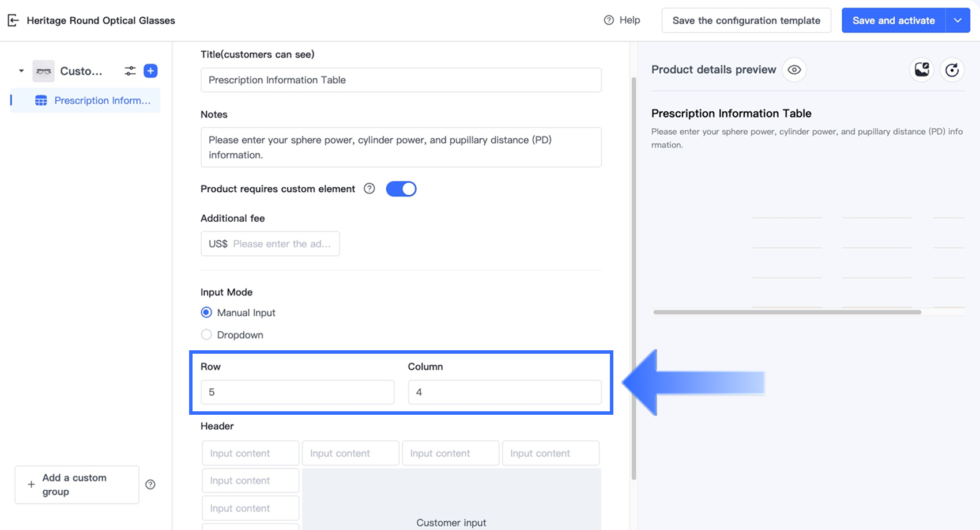The width and height of the screenshot is (980, 530).
Task: Select the Dropdown input mode radio
Action: click(x=206, y=335)
